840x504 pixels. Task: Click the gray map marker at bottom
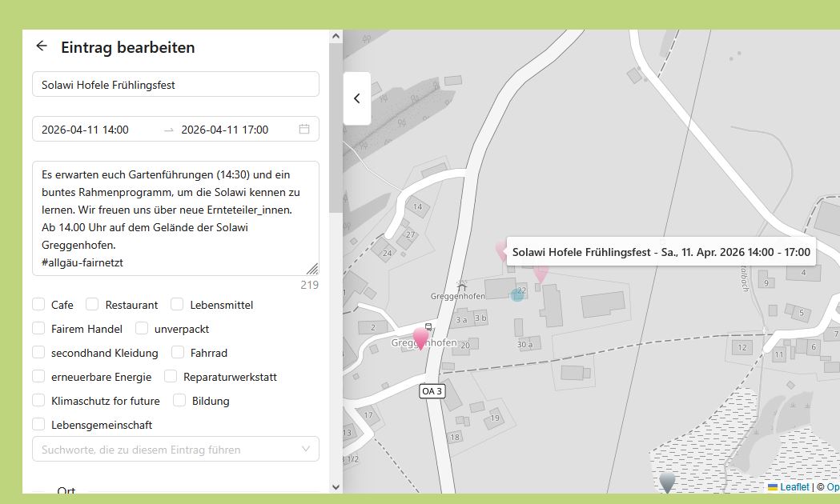point(666,482)
